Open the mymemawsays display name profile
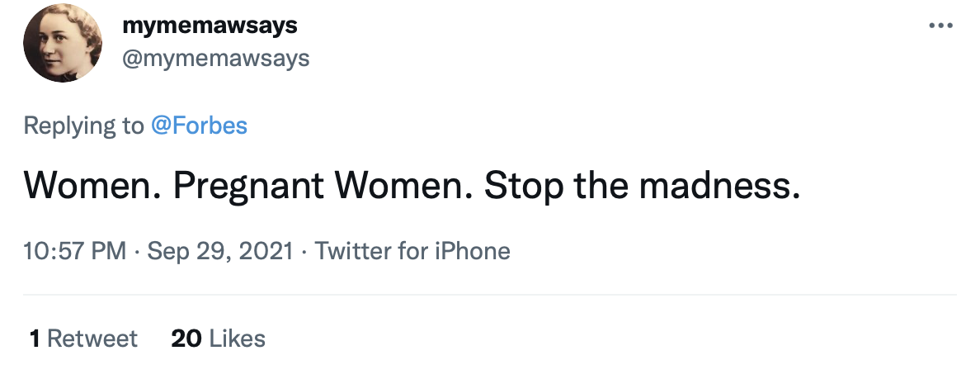980x379 pixels. click(210, 26)
